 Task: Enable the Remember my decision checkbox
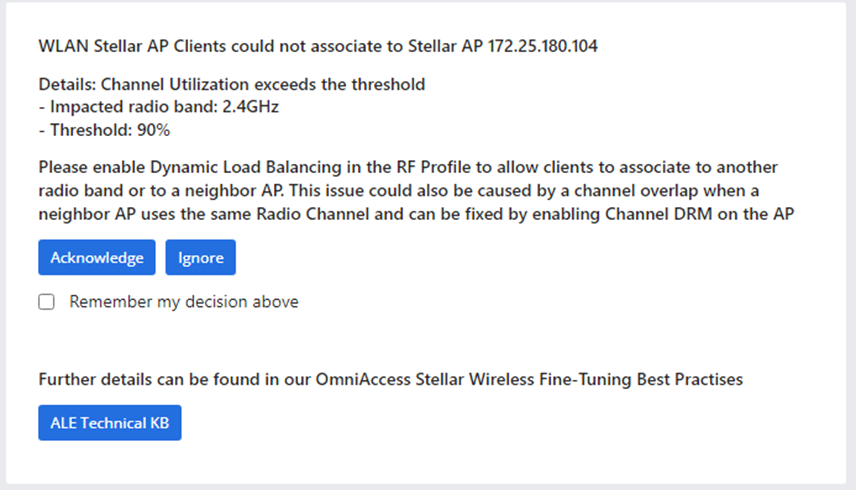(46, 302)
